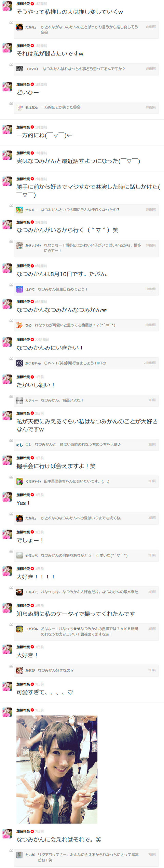Click 加藤玲奈's avatar beside 'どいひー' post

coord(7,87)
